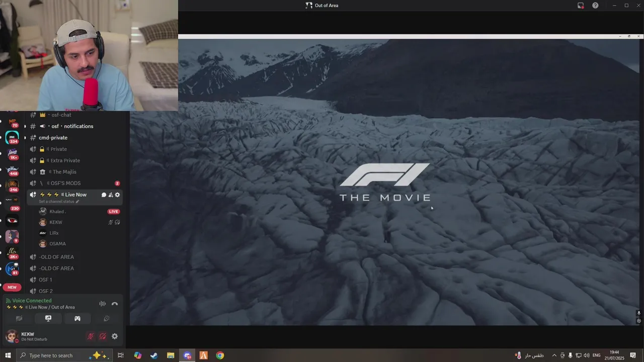The height and width of the screenshot is (362, 644).
Task: Open the soundboard button in voice panel
Action: pos(107,318)
